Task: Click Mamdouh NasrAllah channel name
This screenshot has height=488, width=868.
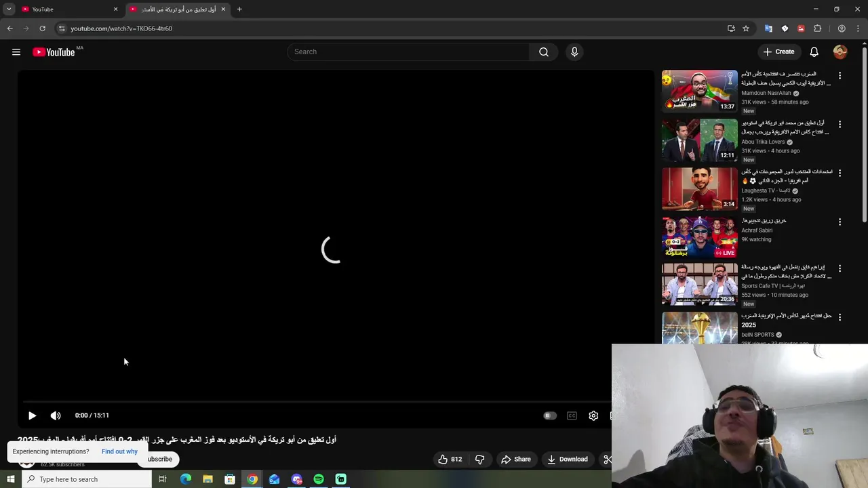Action: (x=766, y=94)
